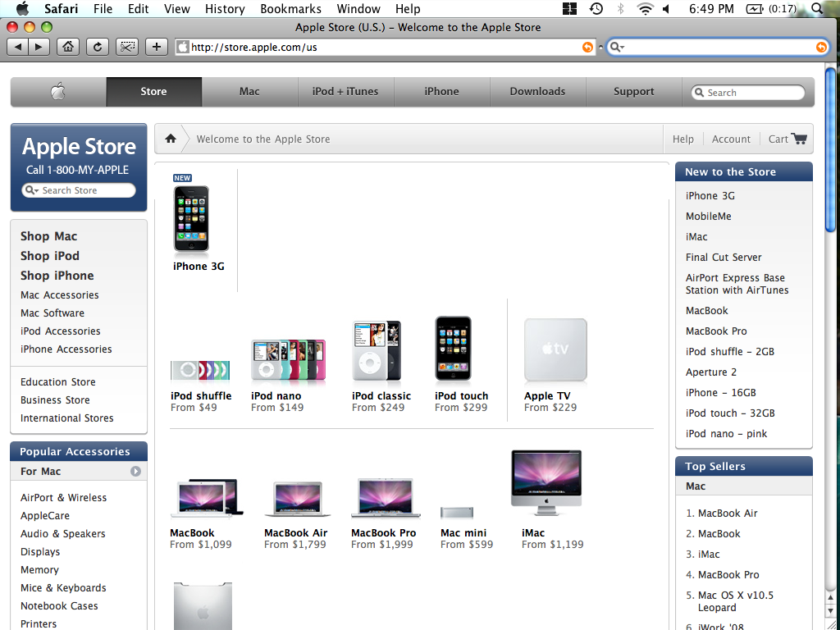This screenshot has height=630, width=840.
Task: Click the Wi-Fi status icon
Action: click(x=645, y=8)
